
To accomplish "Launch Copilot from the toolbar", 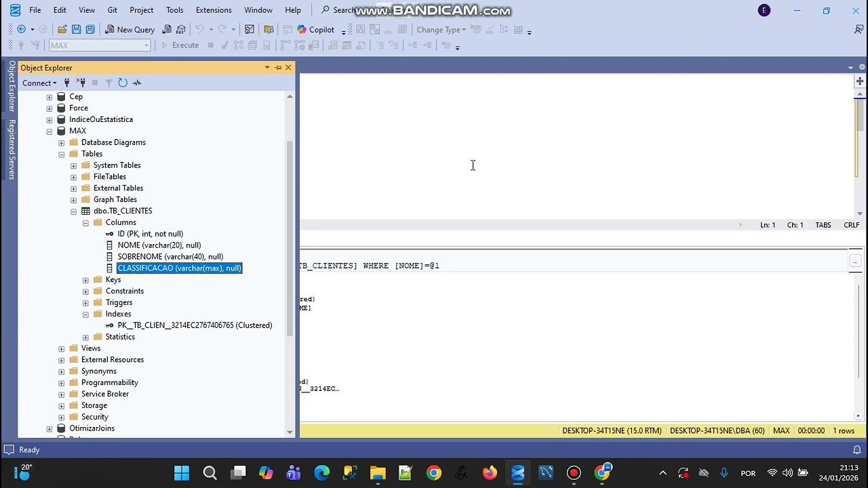I will [315, 29].
